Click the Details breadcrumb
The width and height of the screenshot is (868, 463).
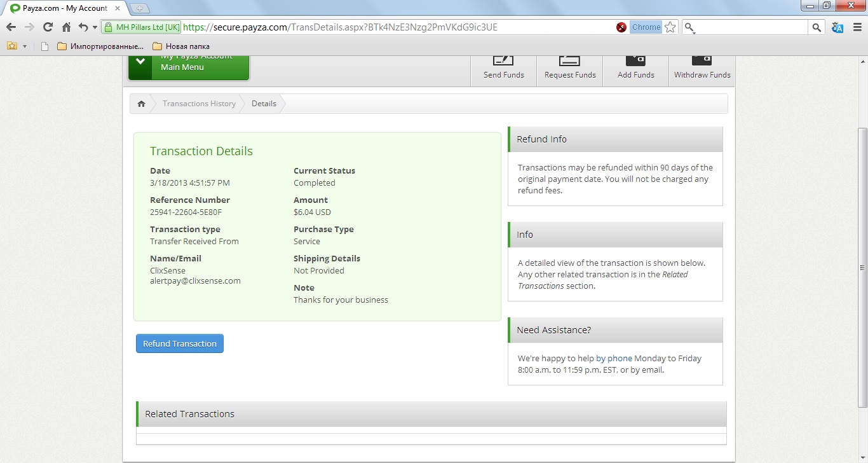pyautogui.click(x=264, y=104)
